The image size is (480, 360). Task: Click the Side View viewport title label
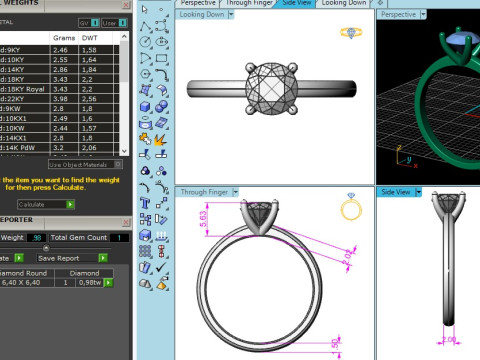coord(396,192)
